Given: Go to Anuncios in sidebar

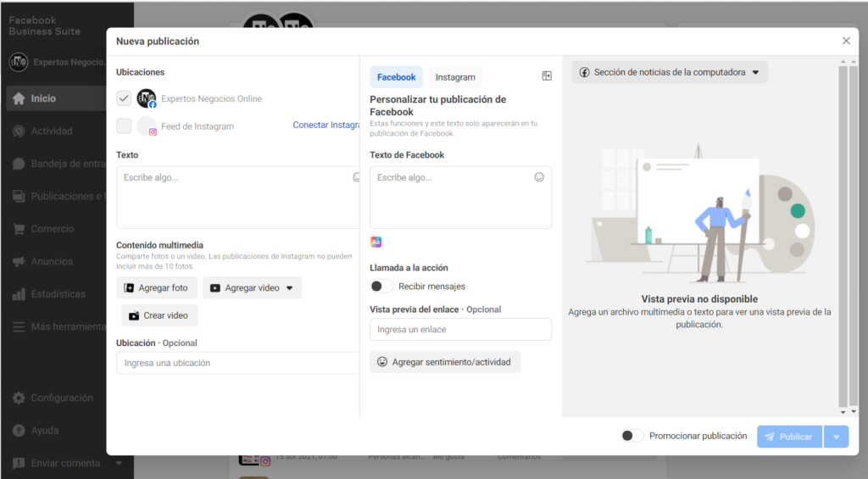Looking at the screenshot, I should coord(52,261).
